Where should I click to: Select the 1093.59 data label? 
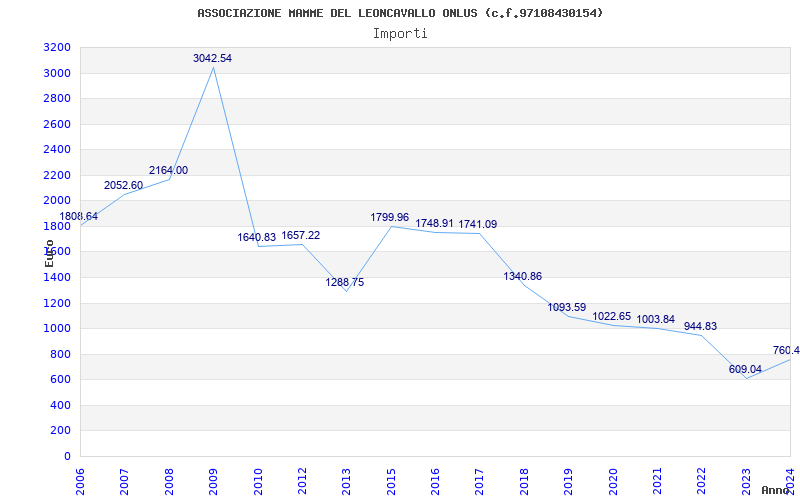click(567, 307)
